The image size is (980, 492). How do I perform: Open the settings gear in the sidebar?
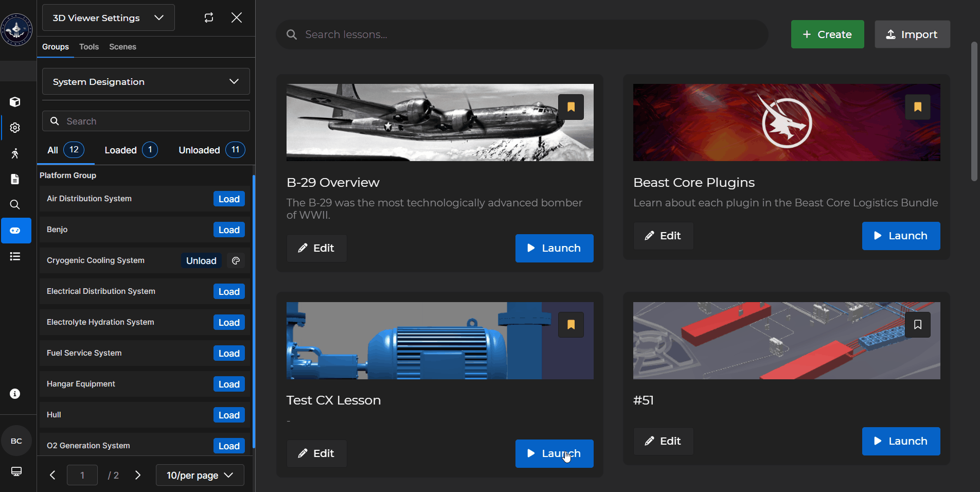point(15,128)
